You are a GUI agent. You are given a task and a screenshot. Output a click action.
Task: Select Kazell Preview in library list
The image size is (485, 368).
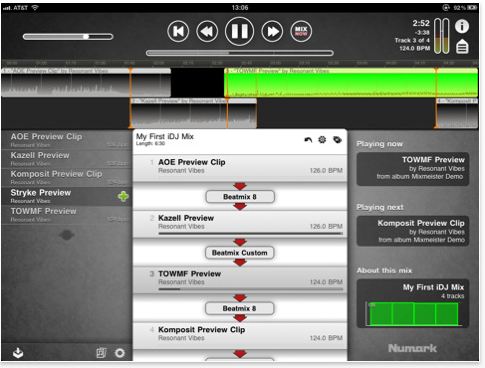(67, 159)
